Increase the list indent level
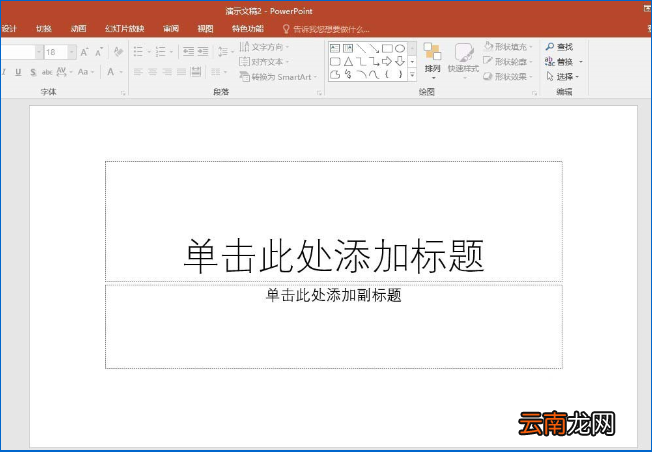 tap(203, 52)
